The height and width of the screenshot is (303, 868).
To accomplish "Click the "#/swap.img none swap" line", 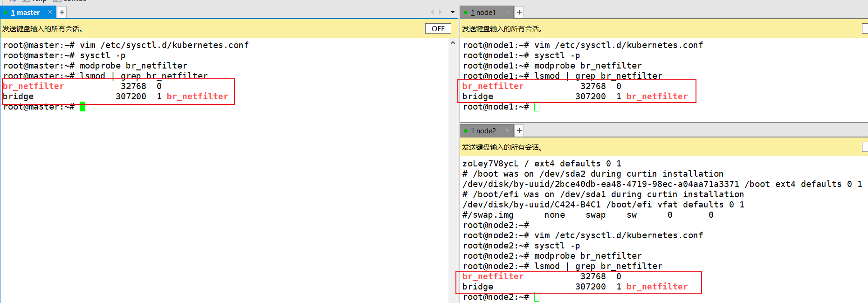I will (588, 215).
